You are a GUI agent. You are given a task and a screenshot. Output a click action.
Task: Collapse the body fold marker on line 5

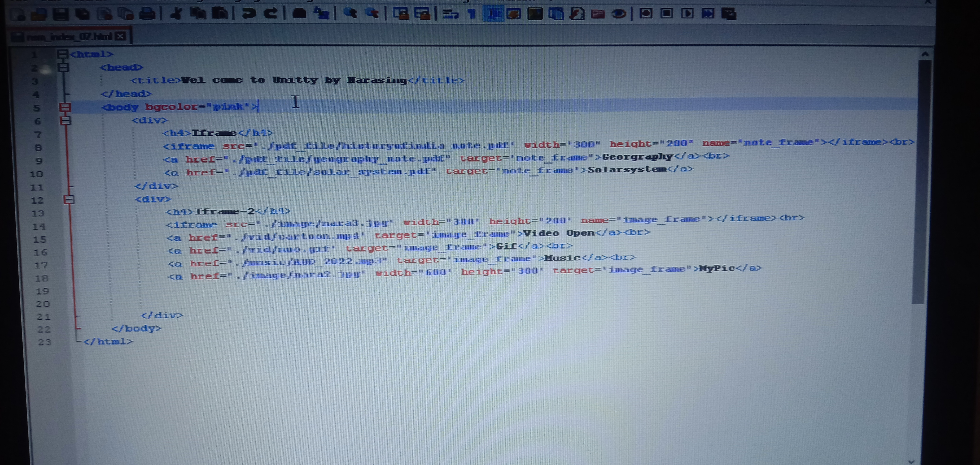65,108
